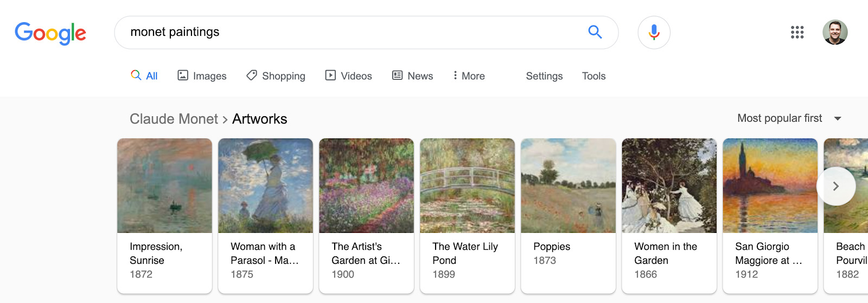Switch to the Videos tab
The image size is (868, 303).
[x=348, y=76]
